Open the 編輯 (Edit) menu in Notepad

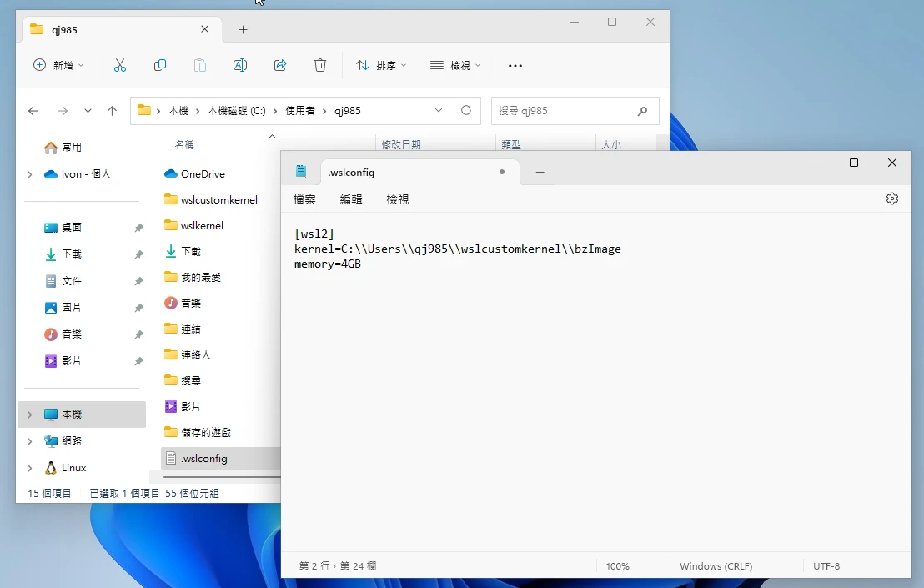pyautogui.click(x=351, y=199)
